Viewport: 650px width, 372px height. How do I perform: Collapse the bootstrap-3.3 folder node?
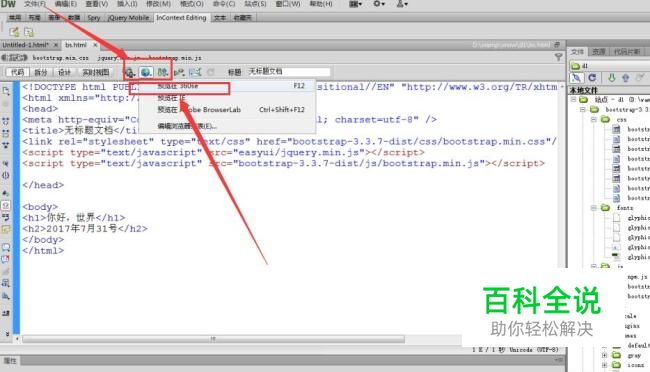click(583, 109)
